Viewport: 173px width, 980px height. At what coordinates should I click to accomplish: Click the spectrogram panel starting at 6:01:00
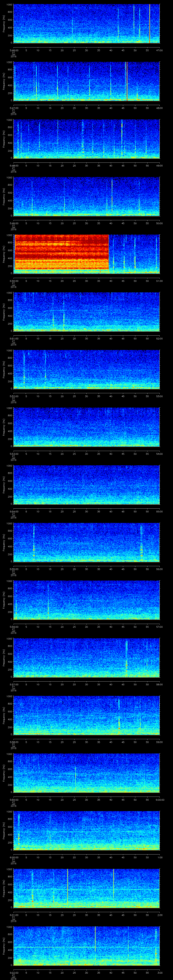tap(87, 888)
